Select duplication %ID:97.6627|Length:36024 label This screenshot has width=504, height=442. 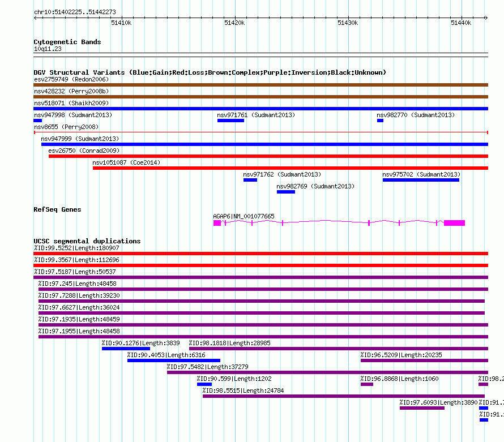coord(79,307)
